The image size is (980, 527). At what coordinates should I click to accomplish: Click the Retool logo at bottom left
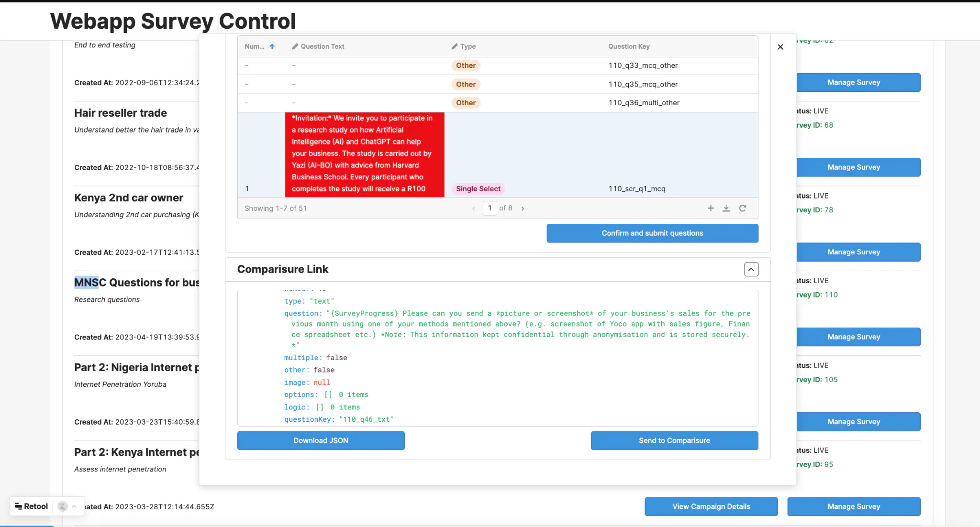tap(32, 506)
